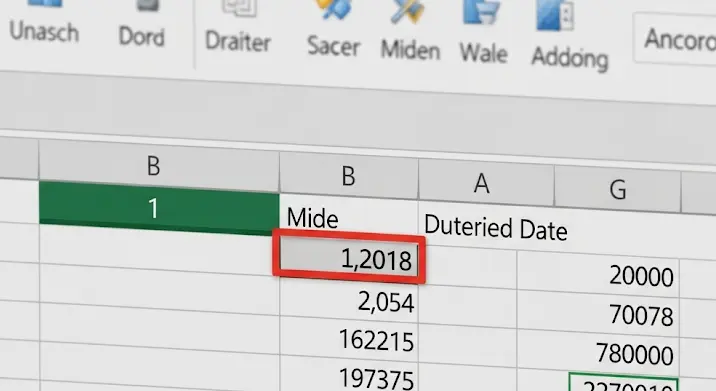716x391 pixels.
Task: Click the cell with value 780000
Action: (x=598, y=354)
